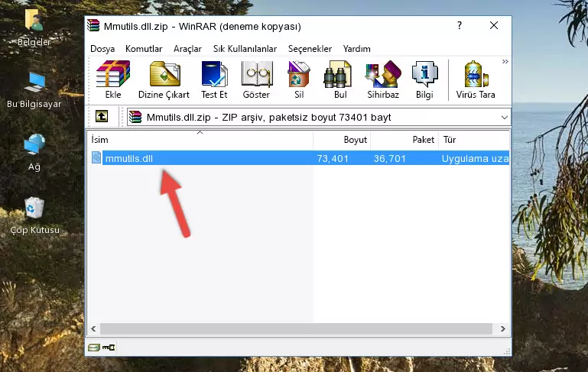This screenshot has width=588, height=372.
Task: Open the Araçlar menu
Action: point(187,49)
